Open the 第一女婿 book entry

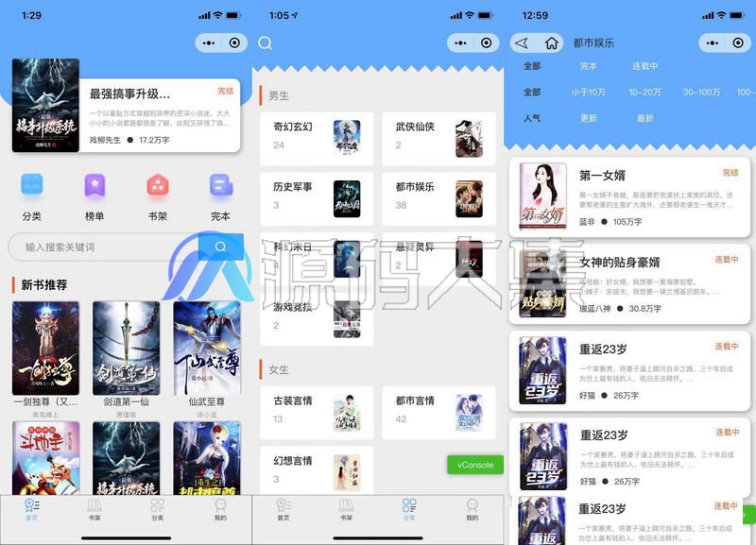click(x=629, y=197)
